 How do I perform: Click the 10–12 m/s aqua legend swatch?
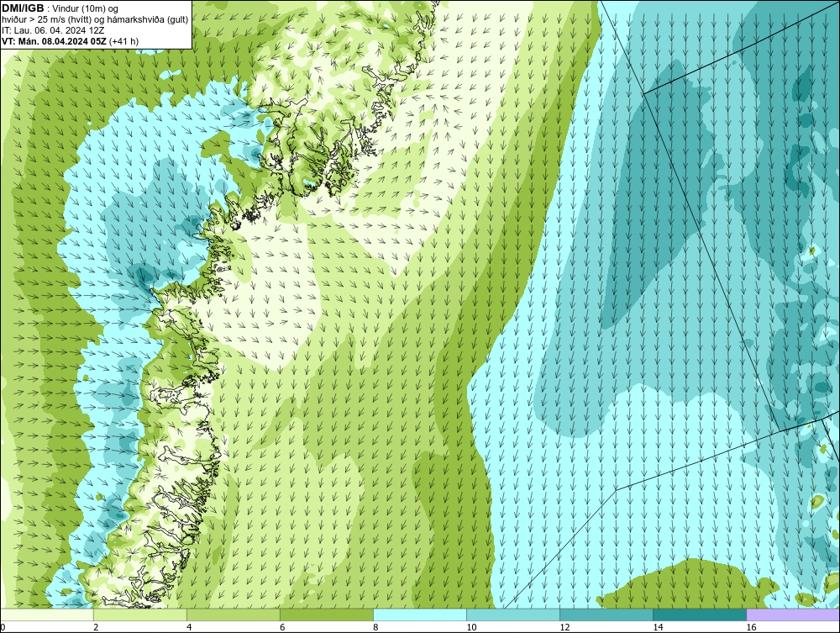[x=513, y=615]
